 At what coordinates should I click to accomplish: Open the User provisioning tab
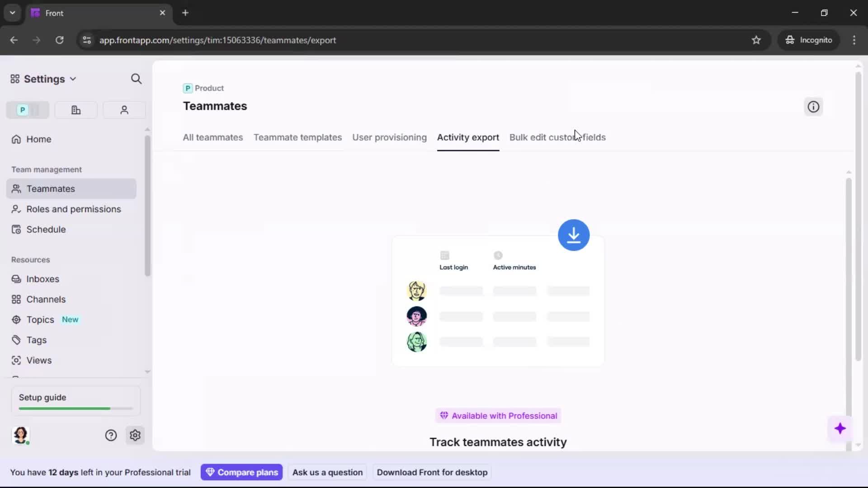390,137
